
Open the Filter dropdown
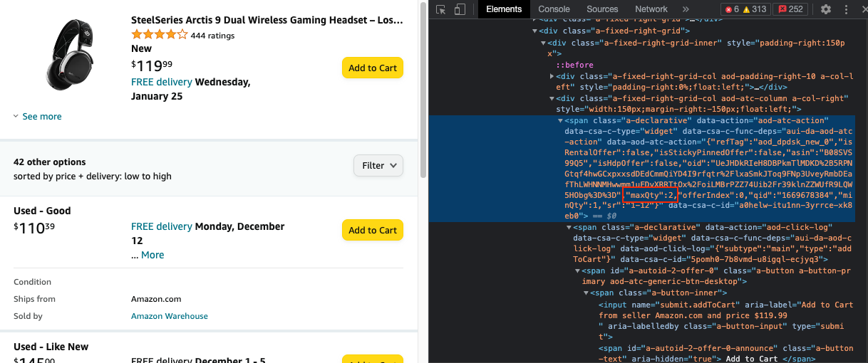click(x=378, y=165)
